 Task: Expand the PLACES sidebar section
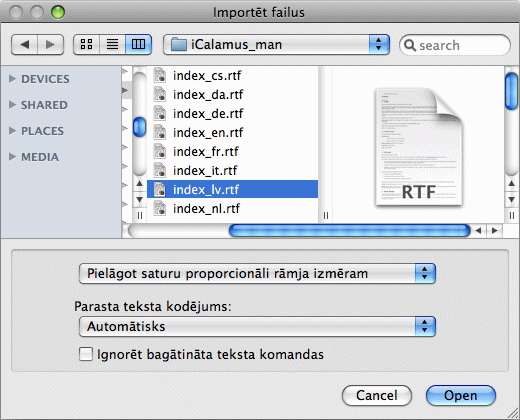pyautogui.click(x=12, y=131)
